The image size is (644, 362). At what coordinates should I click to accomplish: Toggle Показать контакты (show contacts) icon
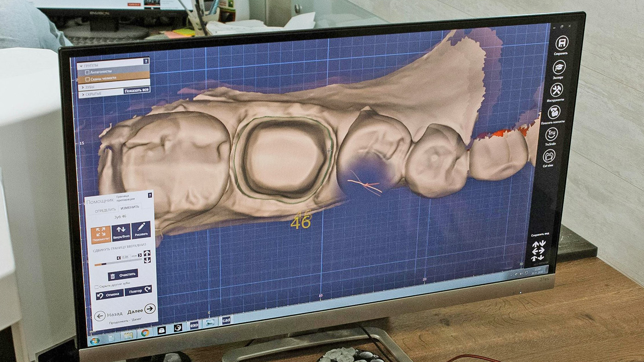(553, 112)
